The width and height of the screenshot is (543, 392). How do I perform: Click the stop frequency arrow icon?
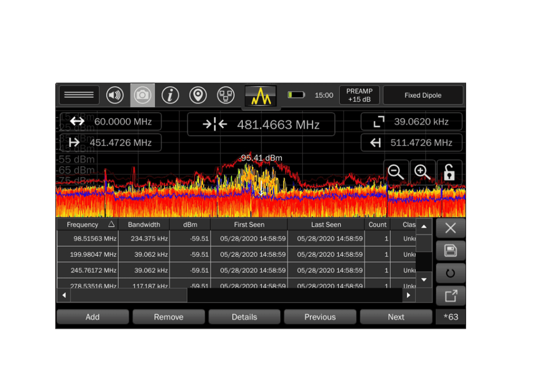375,142
